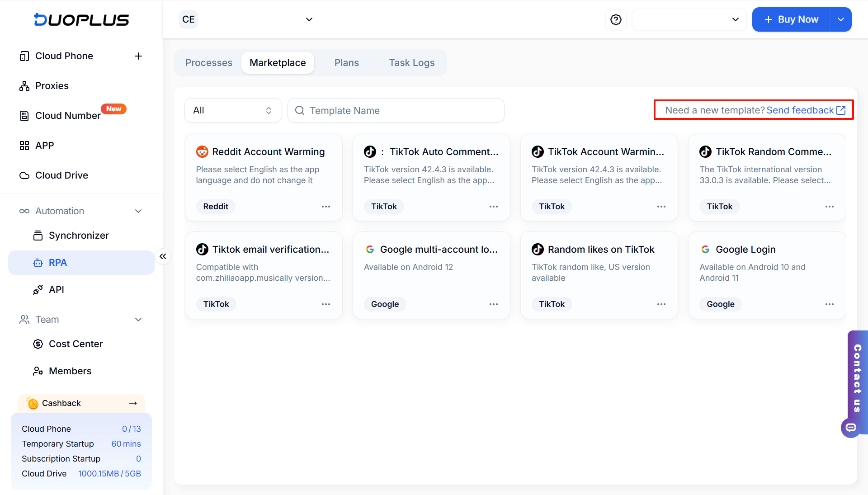Open more options for TikTok Auto Comment
868x495 pixels.
coord(494,207)
